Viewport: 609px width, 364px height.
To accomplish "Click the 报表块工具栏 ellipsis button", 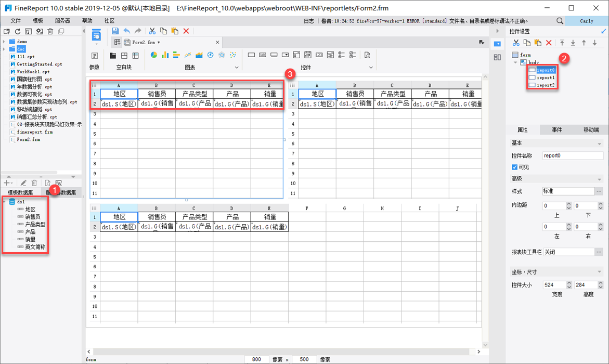I will tap(599, 252).
